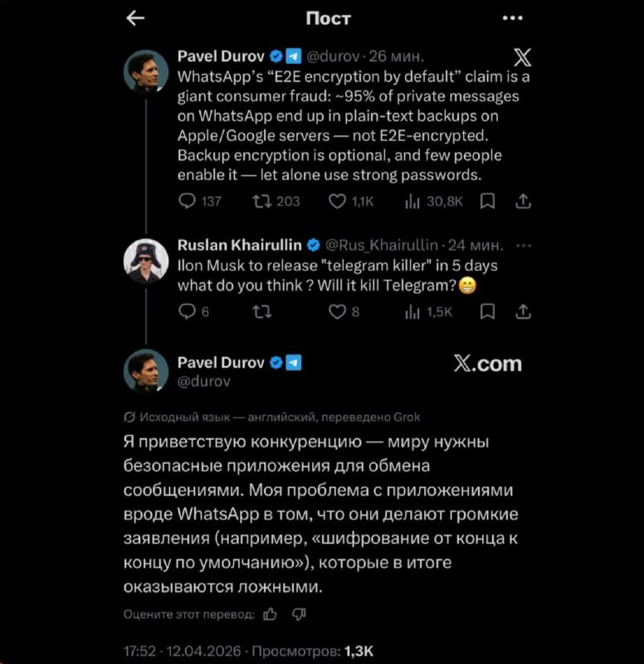Share Durov's WhatsApp encryption post
This screenshot has height=664, width=644.
pyautogui.click(x=523, y=201)
